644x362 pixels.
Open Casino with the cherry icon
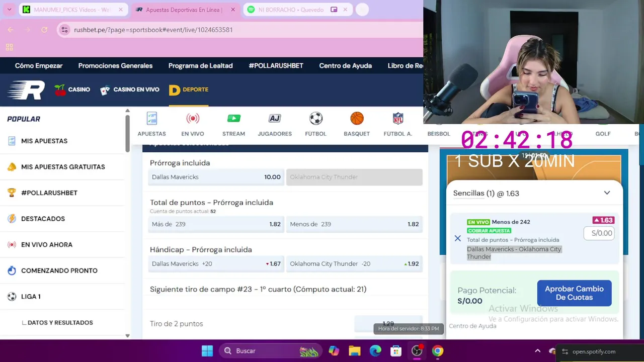tap(72, 89)
